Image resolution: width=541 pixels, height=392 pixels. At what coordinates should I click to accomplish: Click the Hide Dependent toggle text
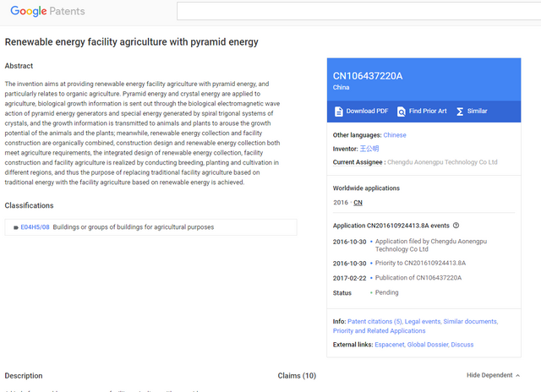coord(489,375)
